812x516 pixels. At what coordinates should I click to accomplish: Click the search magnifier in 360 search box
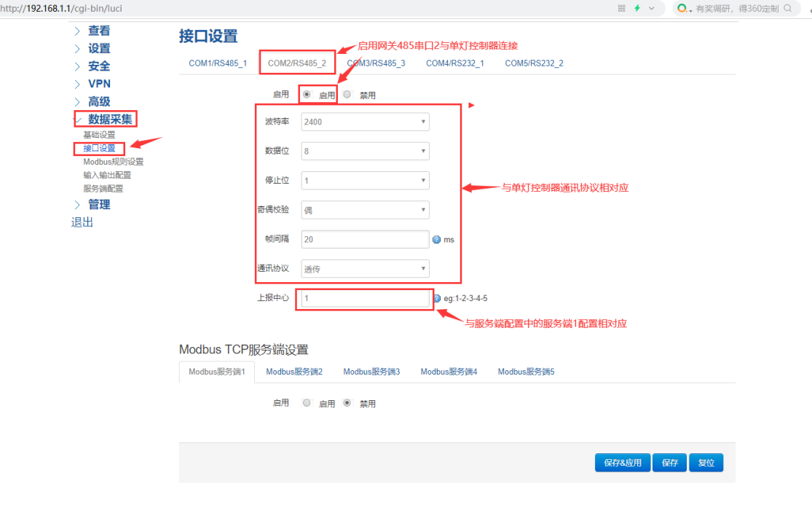[789, 8]
